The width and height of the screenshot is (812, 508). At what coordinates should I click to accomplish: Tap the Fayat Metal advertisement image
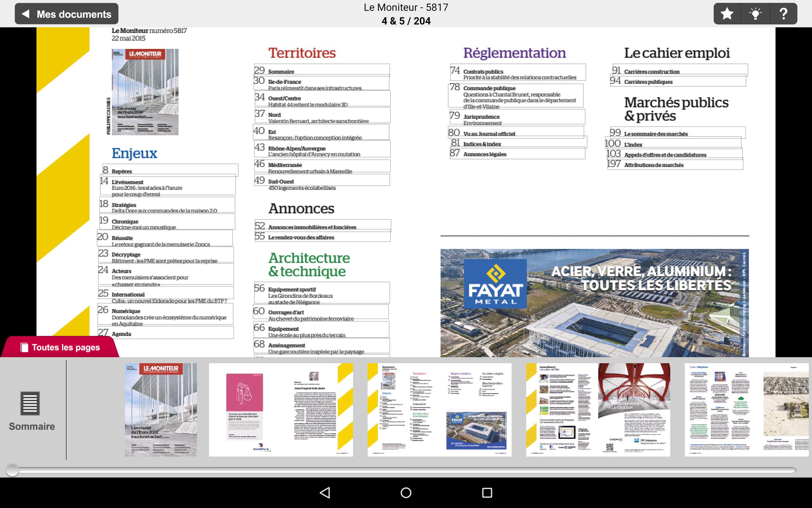click(x=595, y=303)
